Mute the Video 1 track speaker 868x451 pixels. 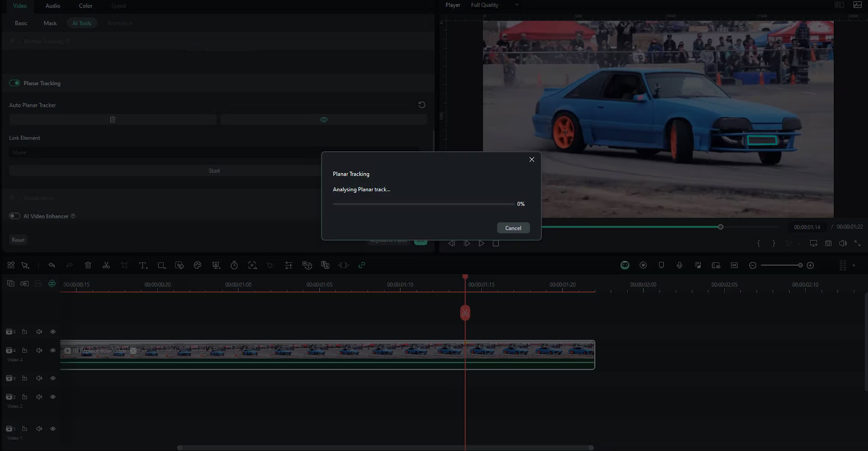tap(39, 429)
